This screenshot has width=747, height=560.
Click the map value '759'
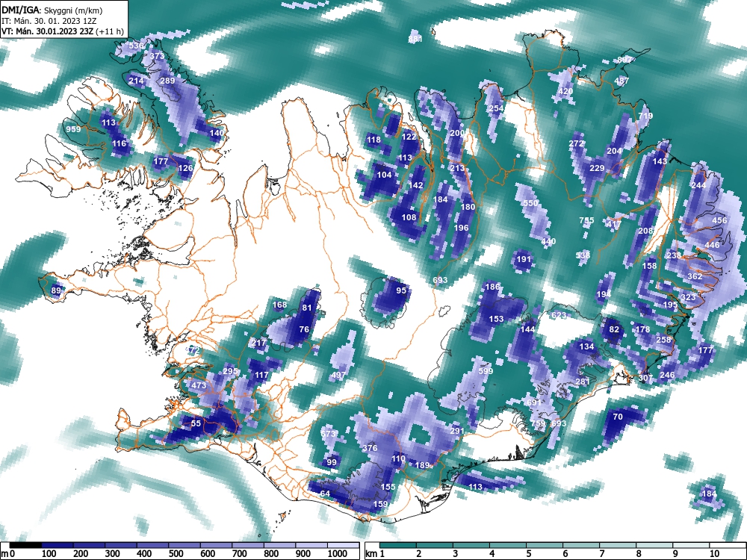pyautogui.click(x=538, y=423)
